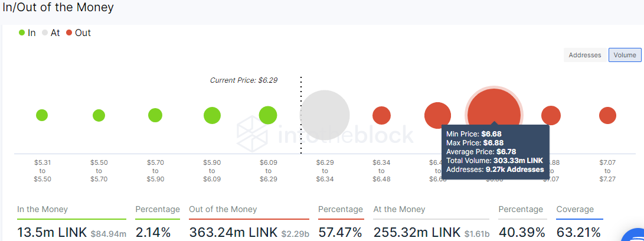Select the green bubble for $5.70 to $5.90
The image size is (644, 241).
pyautogui.click(x=155, y=115)
